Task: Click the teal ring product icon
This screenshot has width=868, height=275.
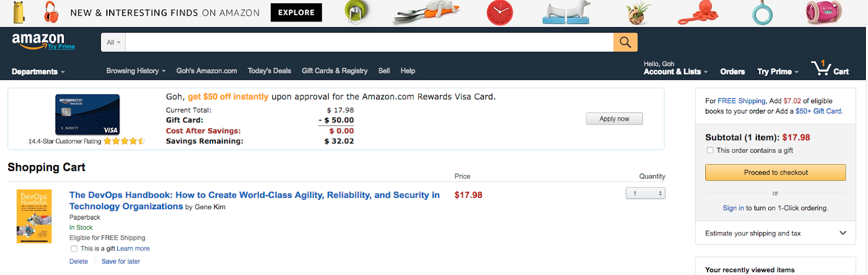Action: tap(762, 14)
